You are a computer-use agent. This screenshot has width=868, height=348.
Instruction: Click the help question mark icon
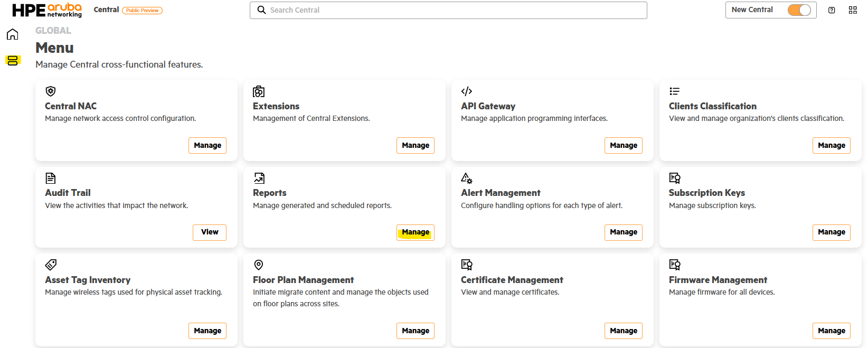(832, 10)
